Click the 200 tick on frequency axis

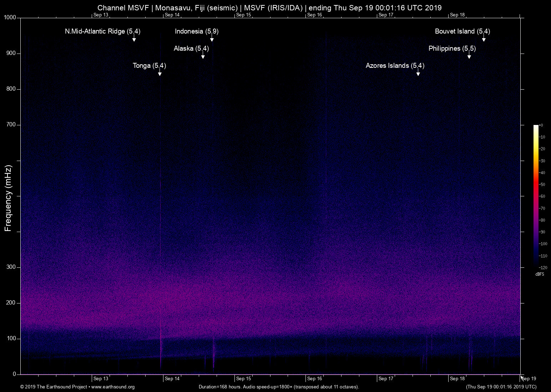pyautogui.click(x=11, y=303)
